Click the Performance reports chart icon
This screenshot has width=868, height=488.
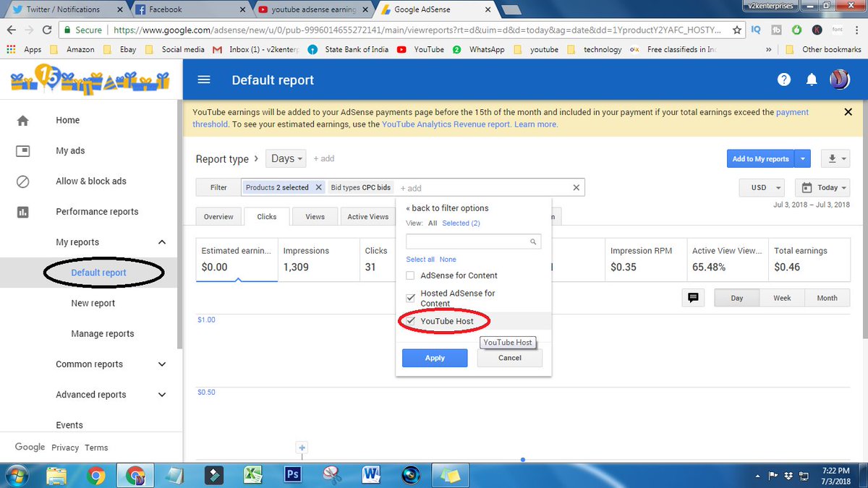click(x=23, y=212)
